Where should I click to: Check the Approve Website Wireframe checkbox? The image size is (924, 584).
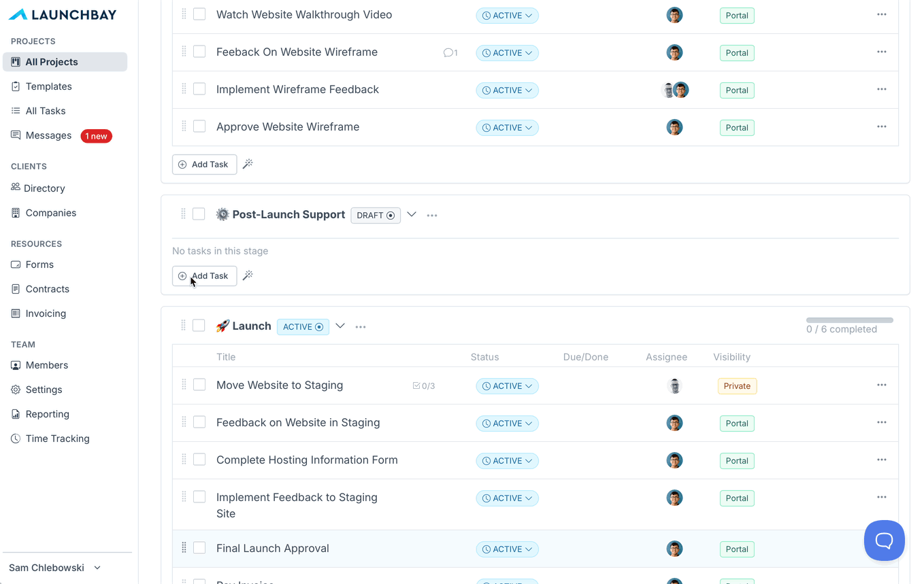[199, 126]
